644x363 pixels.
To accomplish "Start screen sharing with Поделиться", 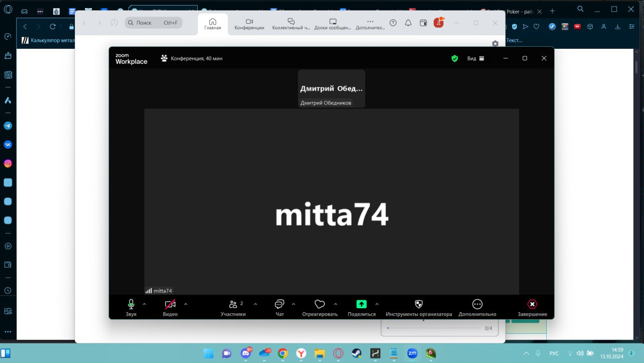I will [x=362, y=307].
